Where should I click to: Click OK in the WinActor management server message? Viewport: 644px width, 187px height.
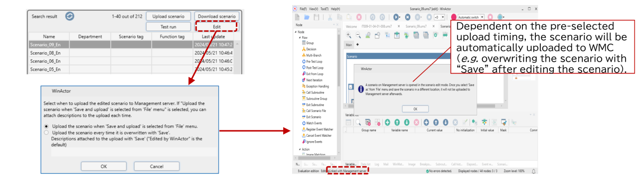[x=415, y=108]
